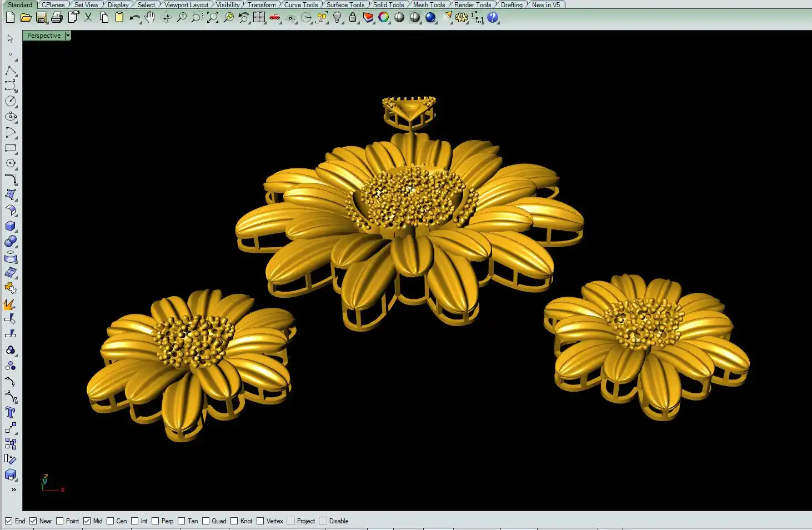Check the Disable osnap option

tap(323, 521)
